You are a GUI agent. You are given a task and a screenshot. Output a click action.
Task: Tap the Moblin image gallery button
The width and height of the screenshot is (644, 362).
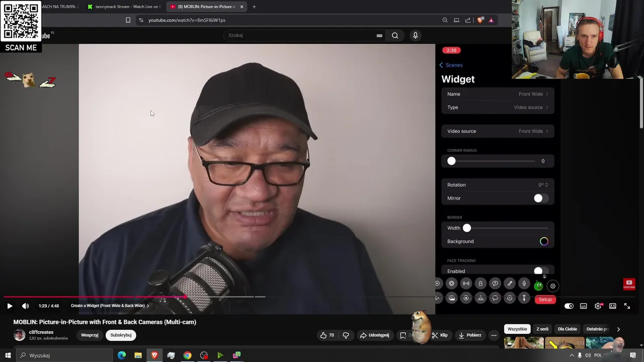[x=451, y=298]
